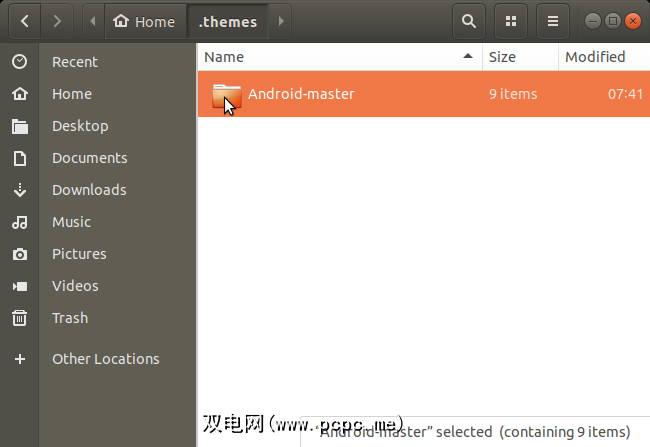Click the Downloads arrow icon in sidebar
650x447 pixels.
coord(19,190)
